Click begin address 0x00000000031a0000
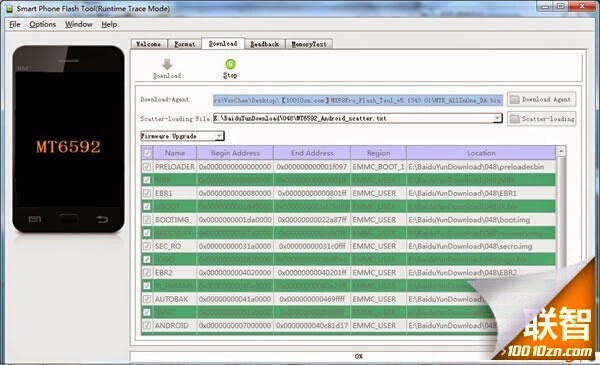This screenshot has width=600, height=365. (235, 246)
